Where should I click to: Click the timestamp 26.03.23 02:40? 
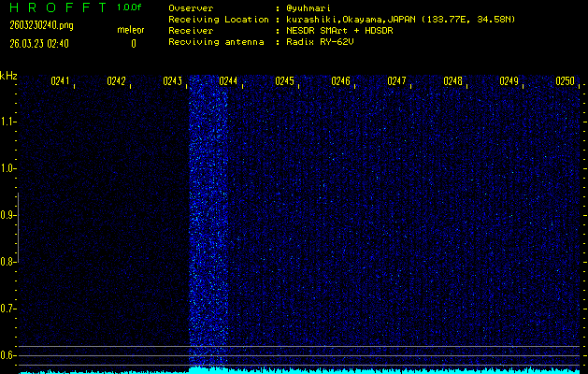tap(39, 44)
